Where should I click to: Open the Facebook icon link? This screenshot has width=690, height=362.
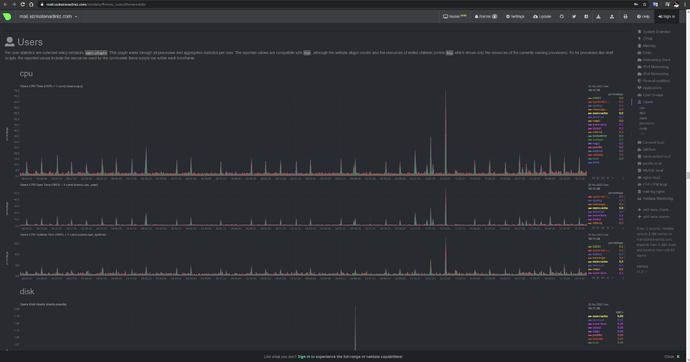[x=586, y=16]
